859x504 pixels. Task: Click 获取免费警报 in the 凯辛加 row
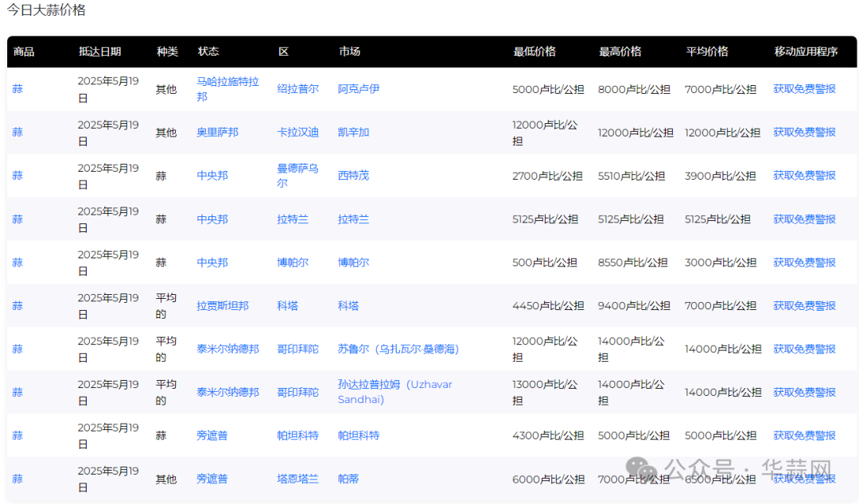point(804,132)
